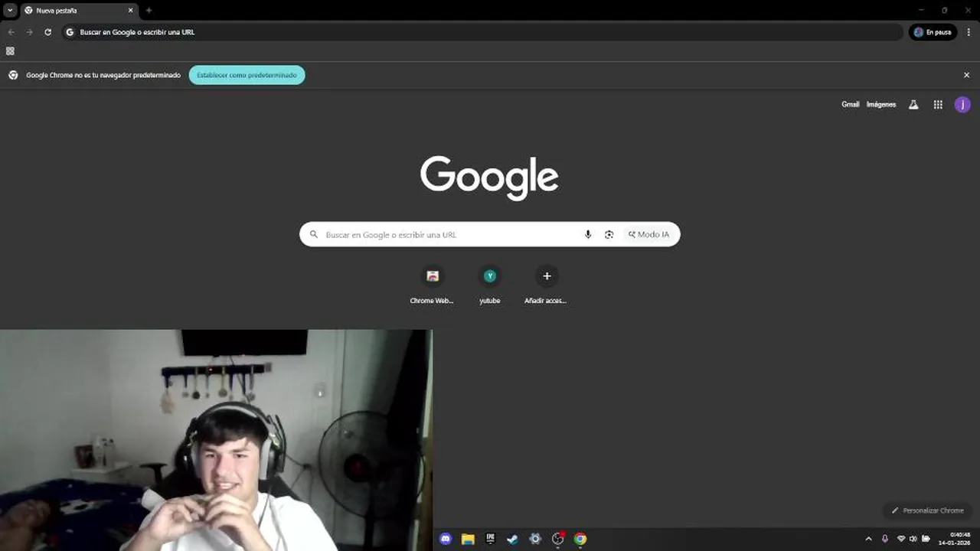The height and width of the screenshot is (551, 980).
Task: Open the gear settings app in taskbar
Action: (x=535, y=539)
